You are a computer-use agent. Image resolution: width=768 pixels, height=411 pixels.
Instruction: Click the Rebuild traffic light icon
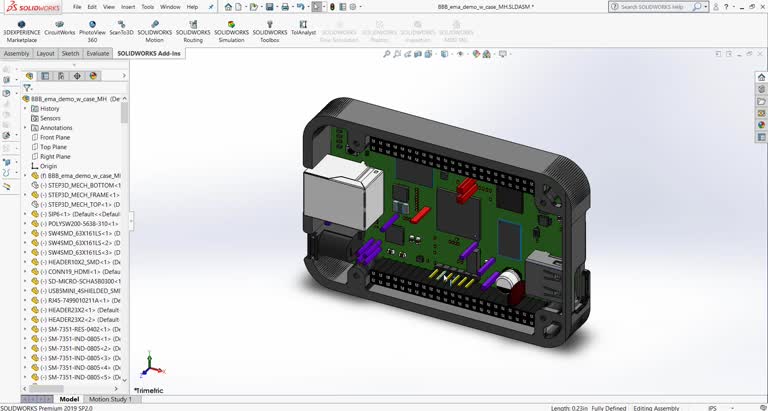(x=332, y=7)
